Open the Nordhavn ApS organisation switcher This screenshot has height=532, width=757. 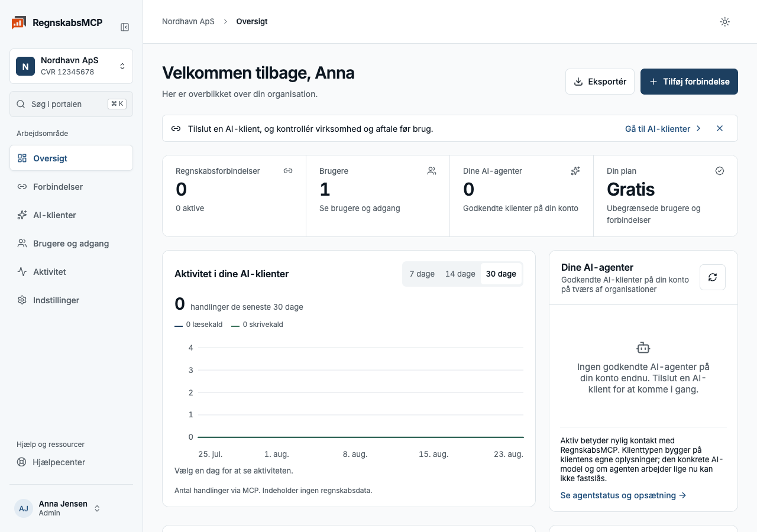pyautogui.click(x=71, y=66)
